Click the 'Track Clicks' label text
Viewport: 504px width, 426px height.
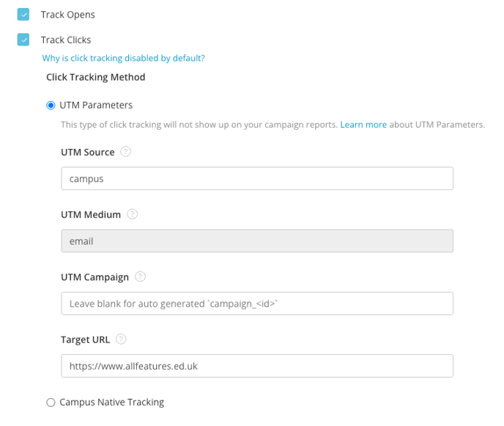[x=66, y=40]
